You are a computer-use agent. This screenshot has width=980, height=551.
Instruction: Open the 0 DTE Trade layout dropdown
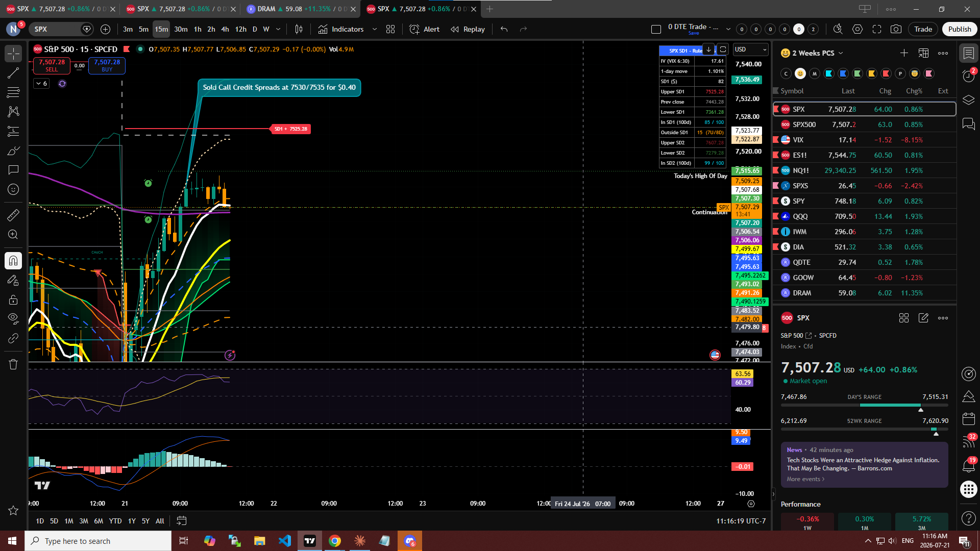[x=728, y=29]
